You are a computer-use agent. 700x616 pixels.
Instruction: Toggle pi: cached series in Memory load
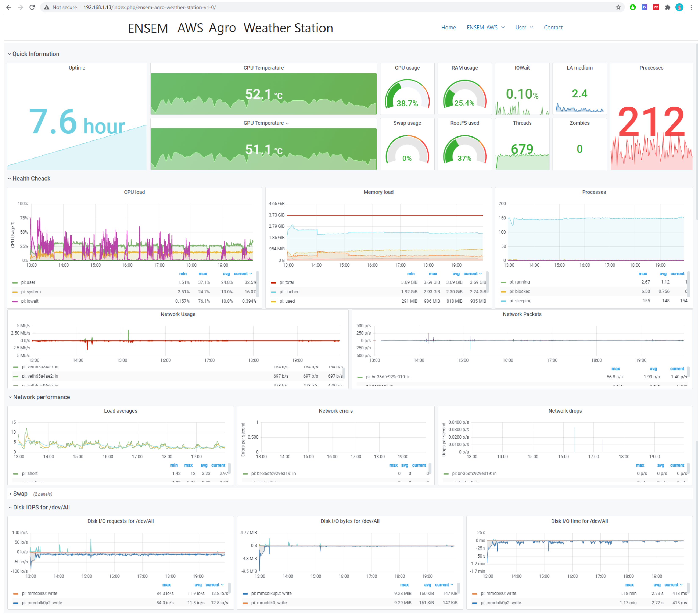pyautogui.click(x=289, y=292)
